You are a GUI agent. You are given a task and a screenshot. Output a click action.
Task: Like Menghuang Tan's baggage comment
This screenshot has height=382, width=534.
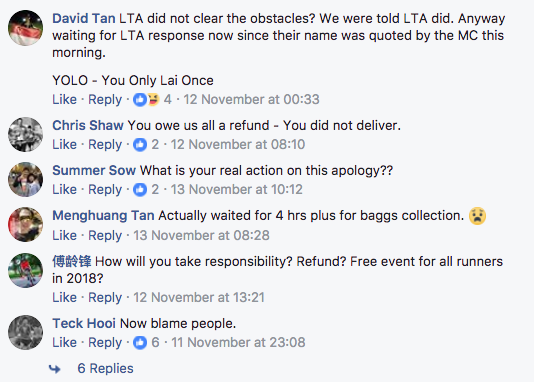(x=64, y=235)
